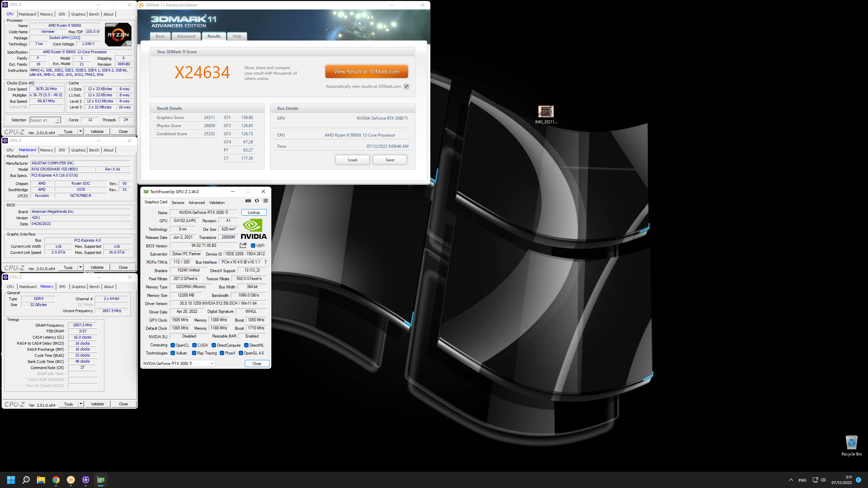Share BIOS with the export arrow icon

(243, 245)
